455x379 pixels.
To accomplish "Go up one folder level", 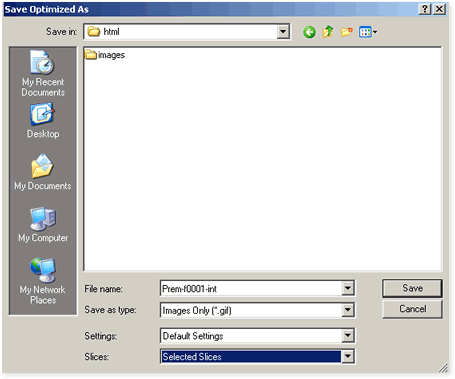I will (328, 32).
